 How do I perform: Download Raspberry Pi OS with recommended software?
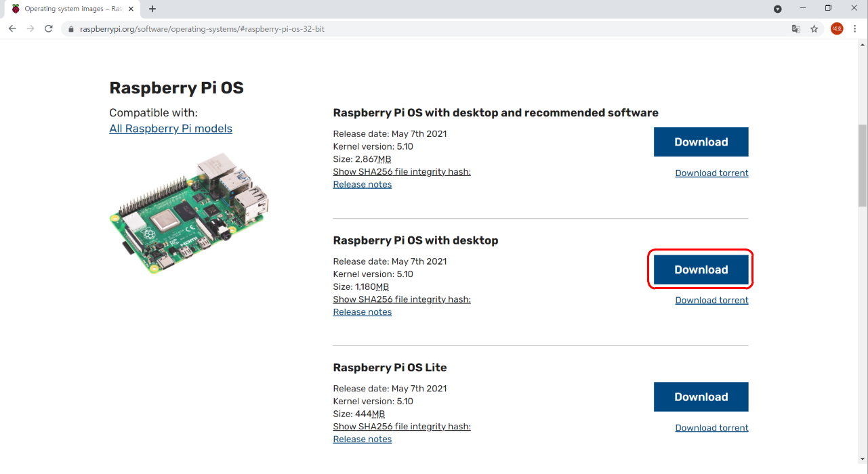click(701, 142)
